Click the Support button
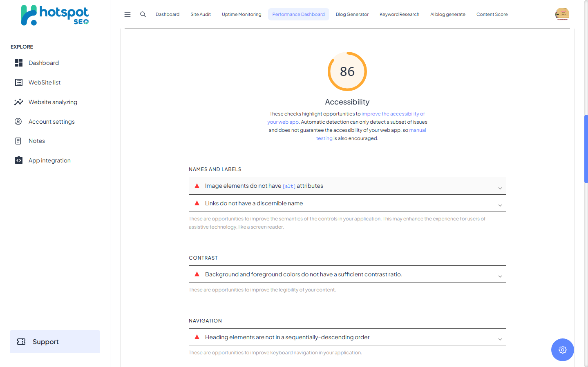 [55, 342]
